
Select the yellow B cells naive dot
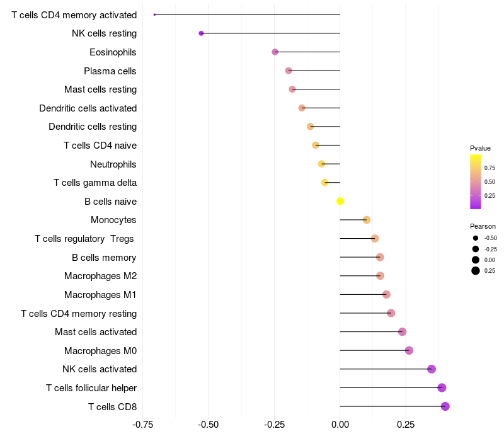tap(340, 202)
